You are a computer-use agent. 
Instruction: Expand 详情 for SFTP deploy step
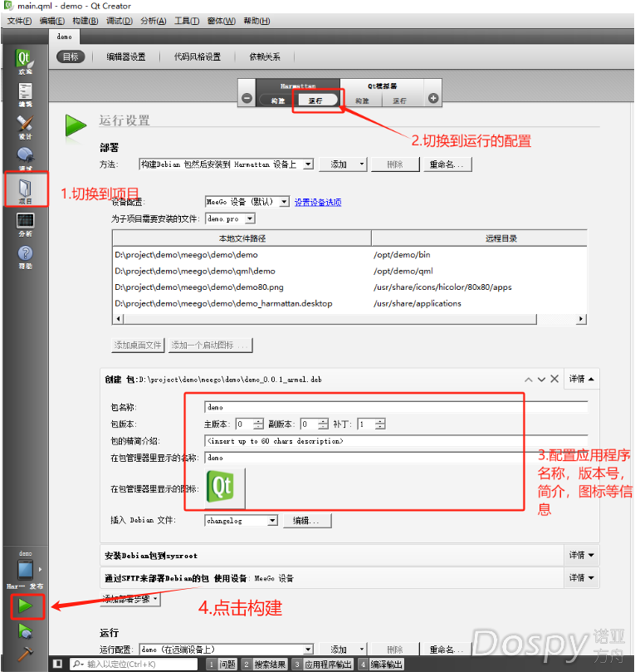tap(581, 577)
